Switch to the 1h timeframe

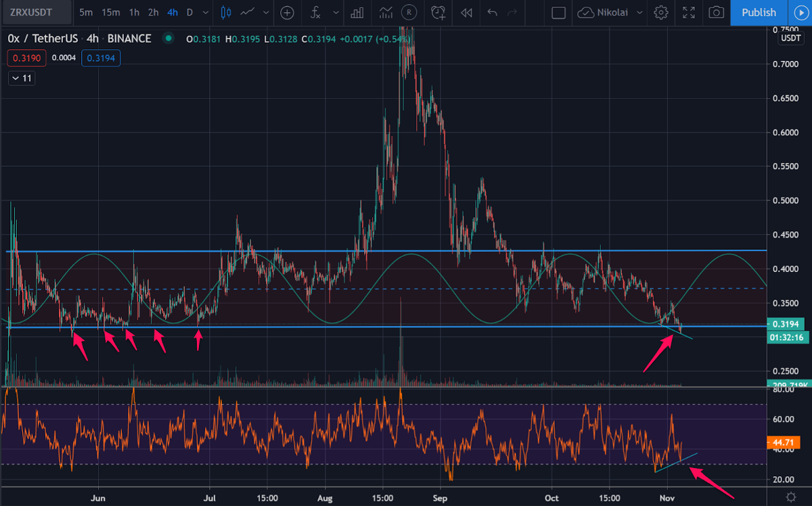pos(134,12)
